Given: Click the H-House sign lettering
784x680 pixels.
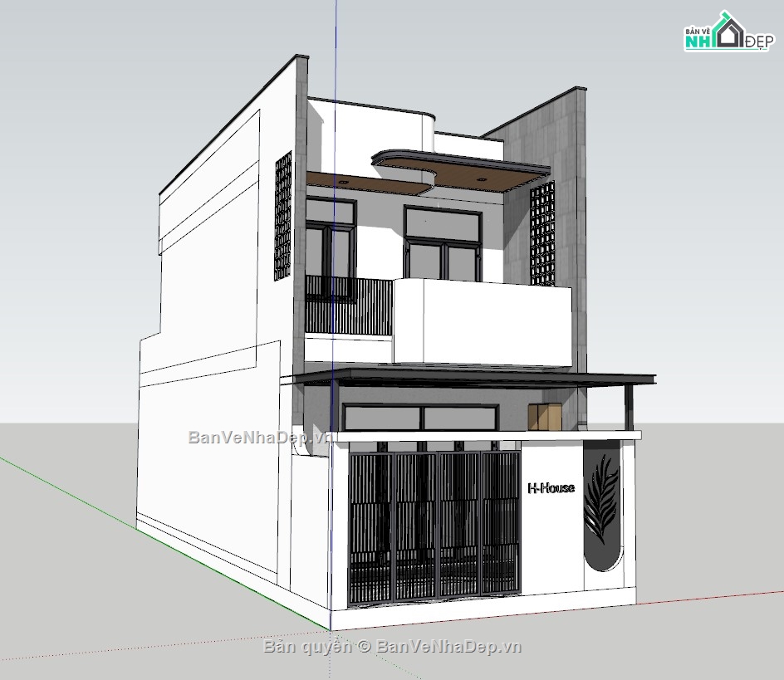Looking at the screenshot, I should (551, 487).
